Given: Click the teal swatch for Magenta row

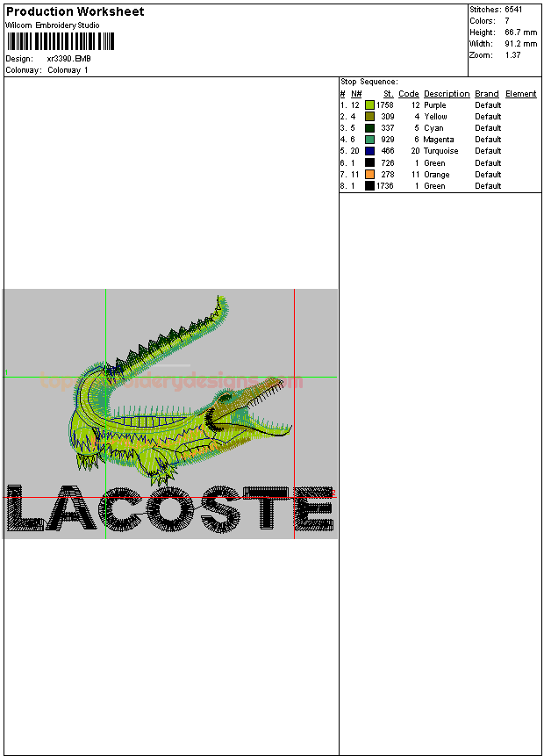Looking at the screenshot, I should point(369,140).
